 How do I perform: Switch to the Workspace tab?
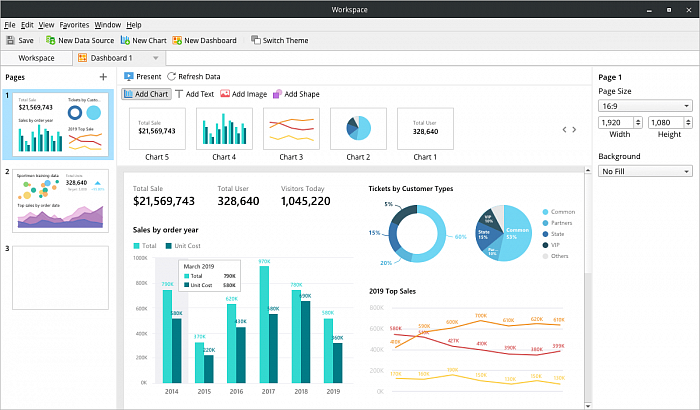[x=36, y=58]
